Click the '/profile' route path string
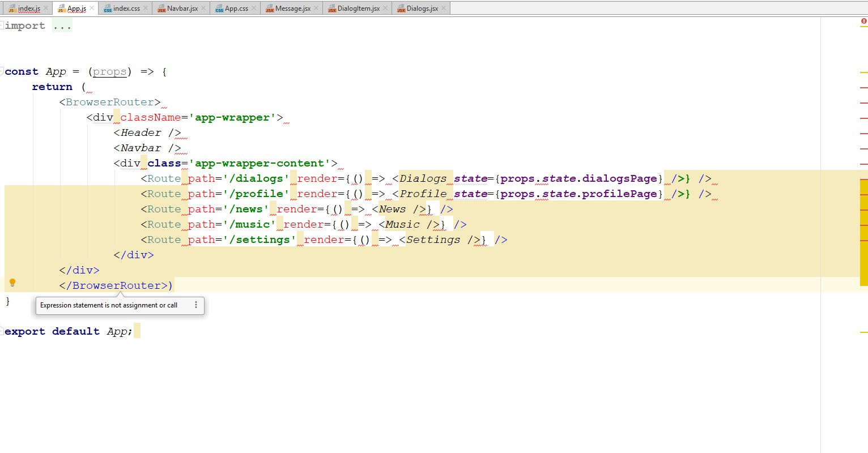868x453 pixels. point(256,194)
